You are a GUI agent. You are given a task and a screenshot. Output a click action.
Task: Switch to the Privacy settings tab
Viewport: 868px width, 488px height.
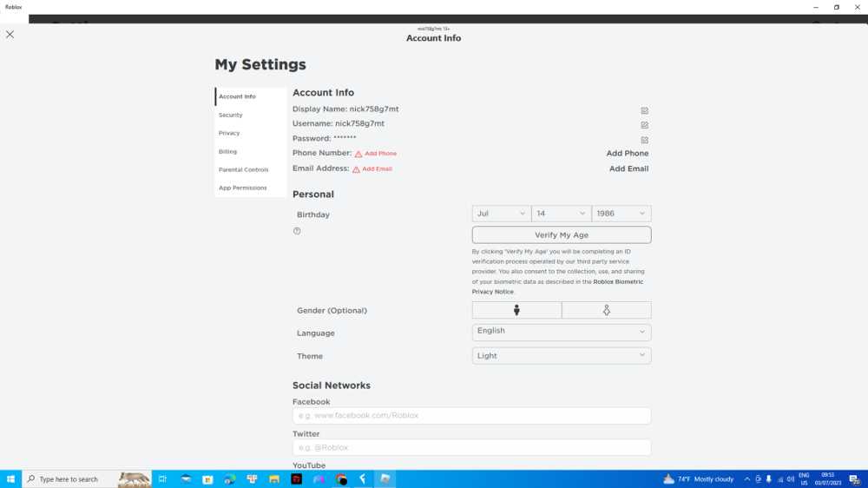[x=250, y=133]
